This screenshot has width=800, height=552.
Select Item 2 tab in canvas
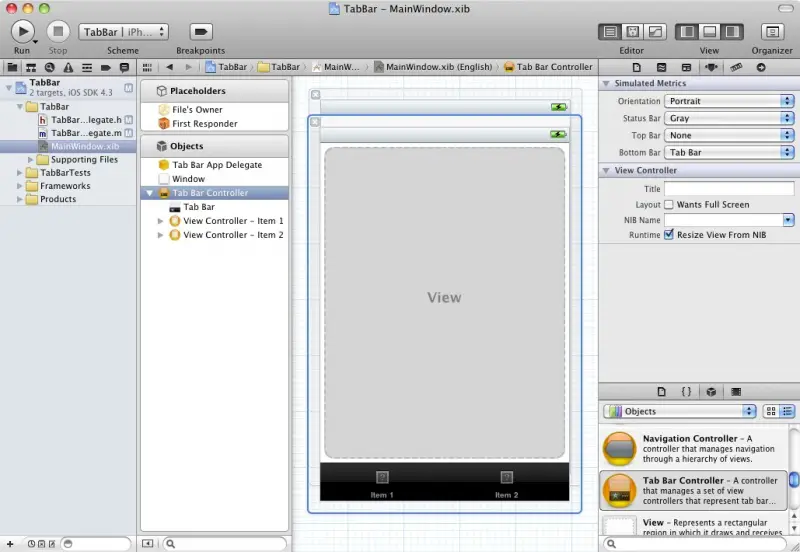point(506,483)
